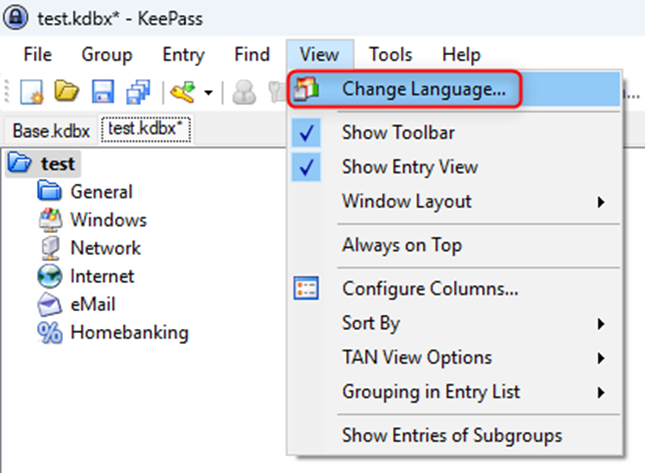Viewport: 645px width, 473px height.
Task: Click the Open database folder icon
Action: coord(67,91)
